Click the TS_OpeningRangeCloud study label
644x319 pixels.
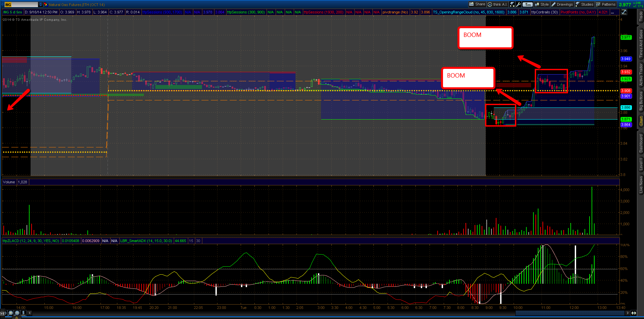[x=469, y=12]
